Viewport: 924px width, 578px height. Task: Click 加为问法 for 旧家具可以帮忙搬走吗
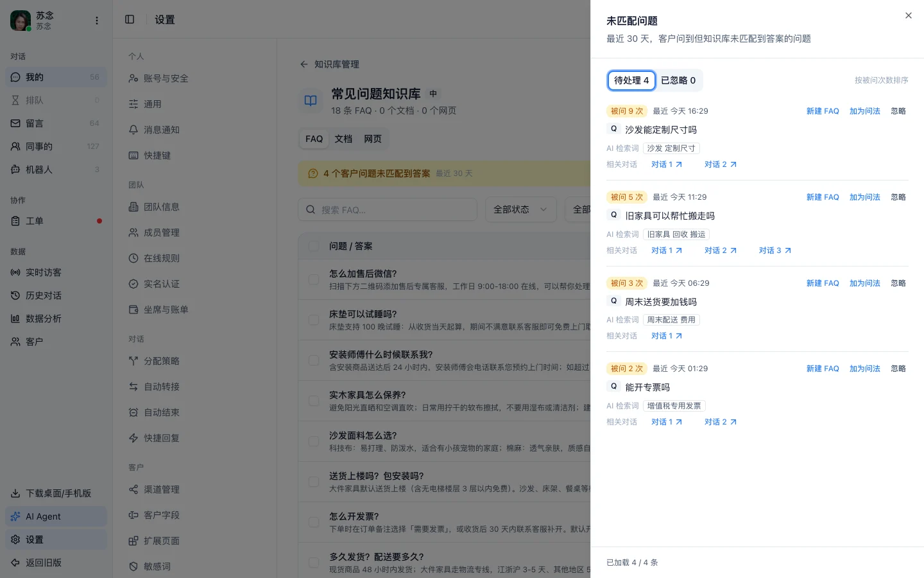(x=864, y=197)
